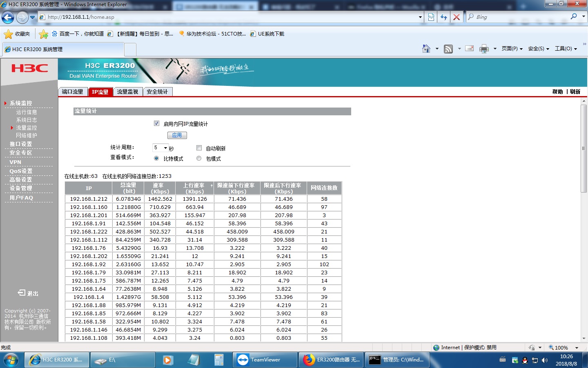Viewport: 588px width, 368px height.
Task: Click the Print icon in command bar
Action: coord(484,49)
